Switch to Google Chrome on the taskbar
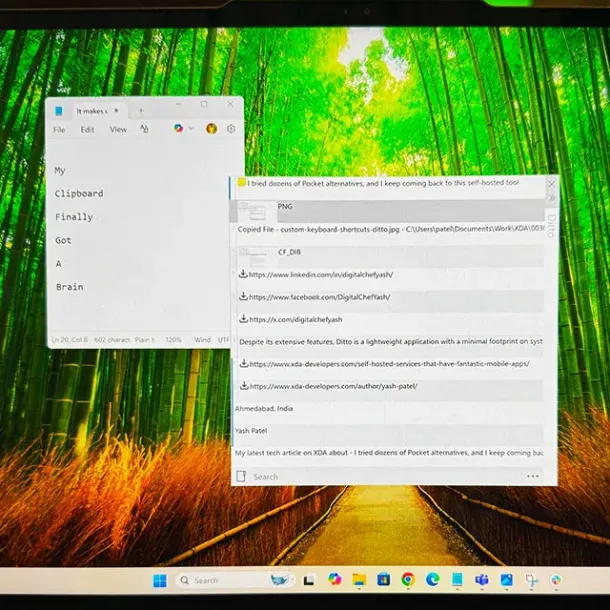The width and height of the screenshot is (610, 610). [x=408, y=580]
